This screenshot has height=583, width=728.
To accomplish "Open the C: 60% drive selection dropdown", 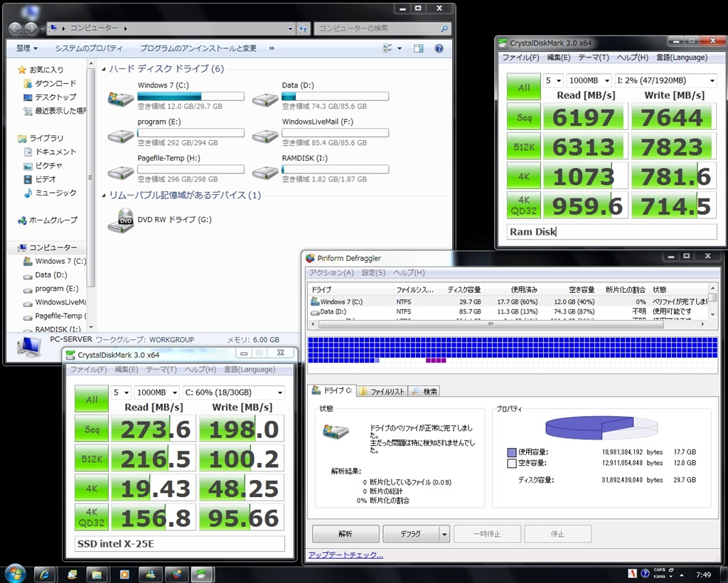I will 233,392.
